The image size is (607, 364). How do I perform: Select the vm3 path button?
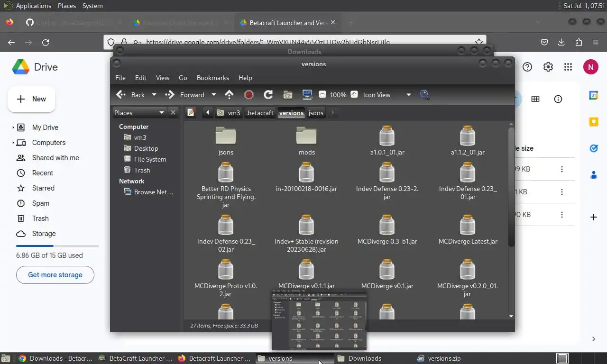pos(229,113)
